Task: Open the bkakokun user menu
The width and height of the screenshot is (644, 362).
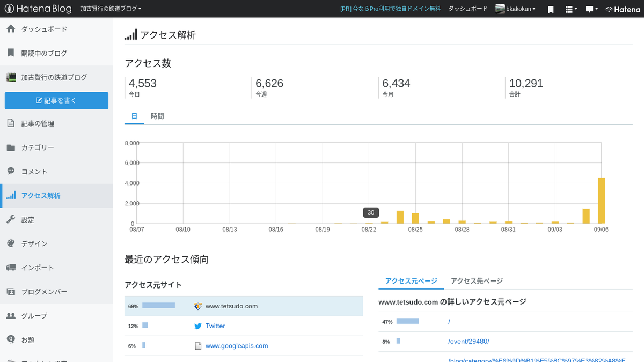Action: (x=515, y=9)
